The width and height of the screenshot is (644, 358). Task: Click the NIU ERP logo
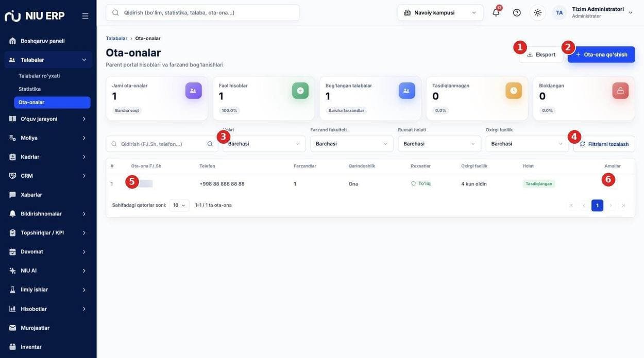(x=35, y=16)
